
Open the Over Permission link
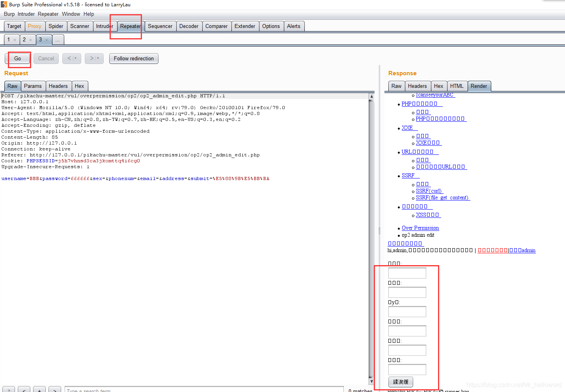(x=420, y=228)
